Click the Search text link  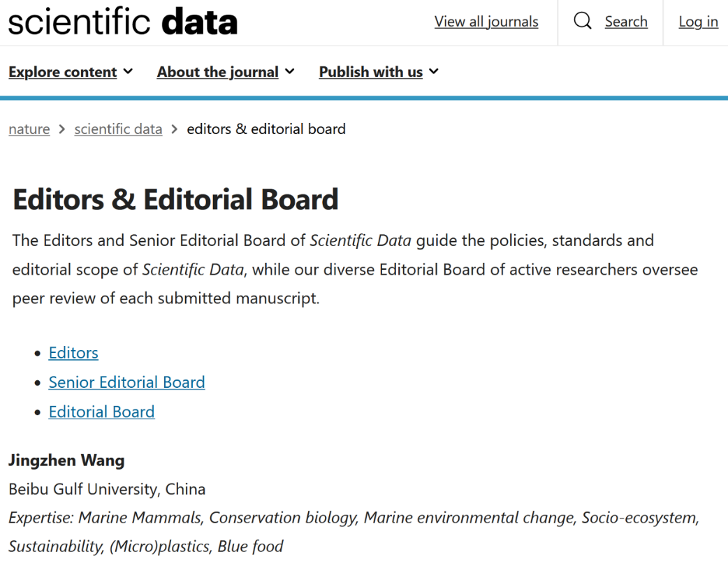pos(626,22)
